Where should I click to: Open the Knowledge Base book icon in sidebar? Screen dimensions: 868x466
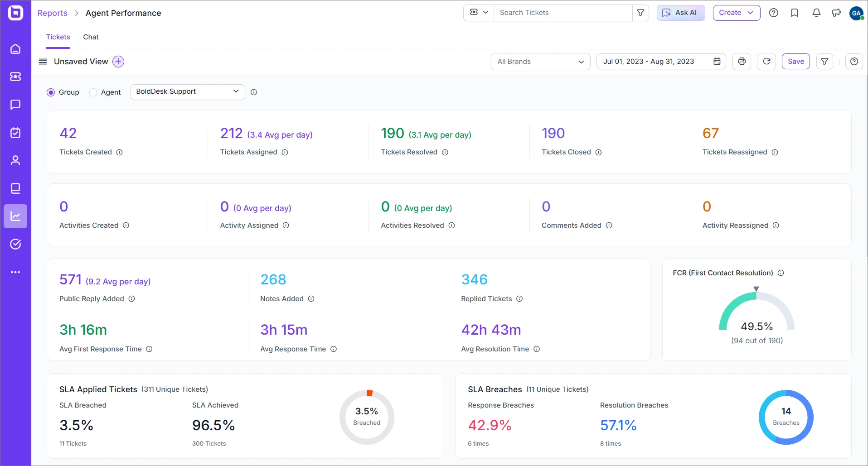point(15,188)
